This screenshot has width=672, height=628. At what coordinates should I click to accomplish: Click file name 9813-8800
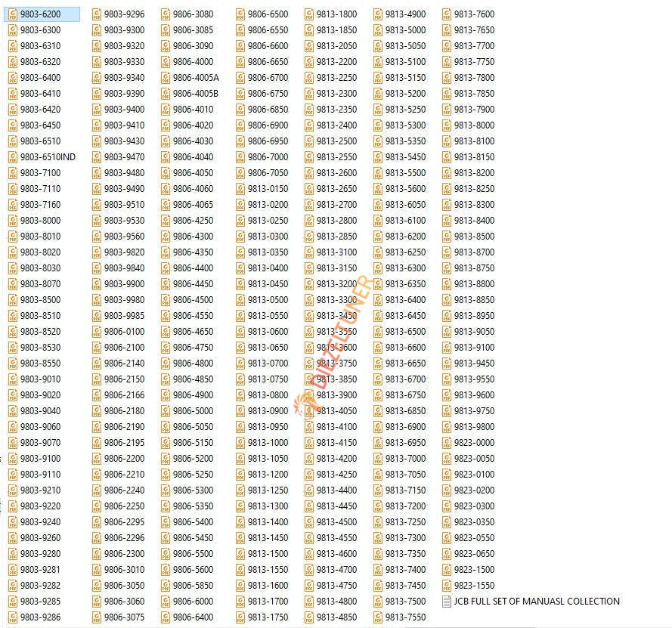(x=474, y=284)
